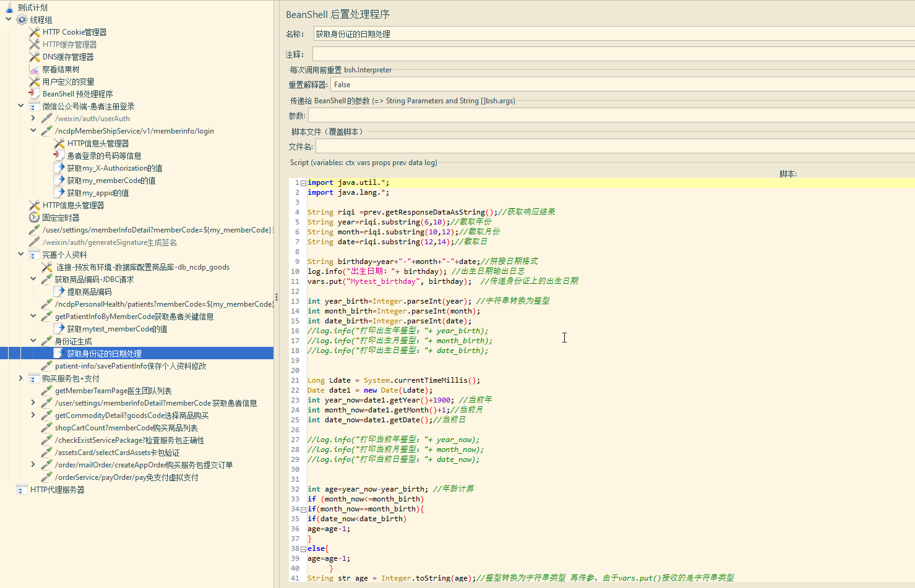Click the 获取my_memberCode的值 post-processor icon
Viewport: 915px width, 588px height.
coord(59,181)
